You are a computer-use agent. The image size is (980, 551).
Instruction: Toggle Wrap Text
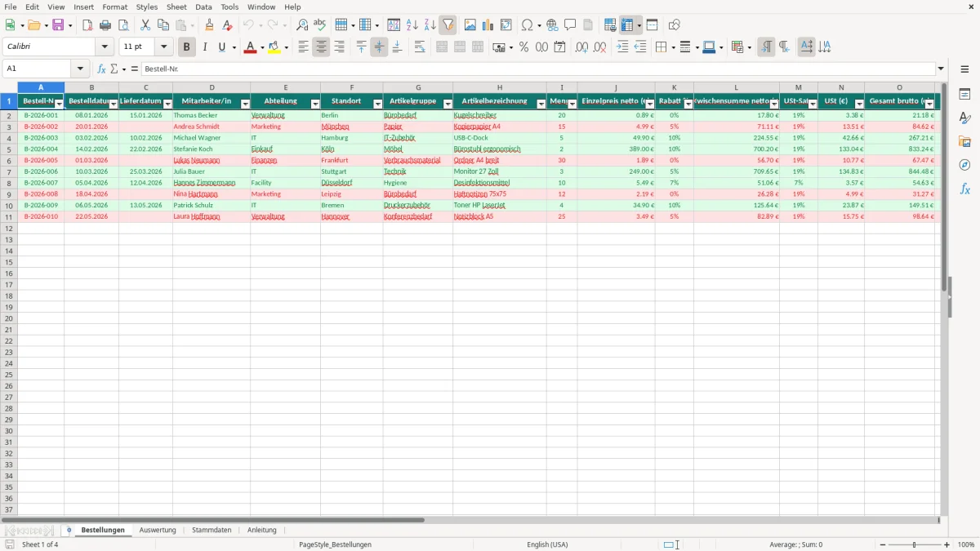(x=420, y=47)
